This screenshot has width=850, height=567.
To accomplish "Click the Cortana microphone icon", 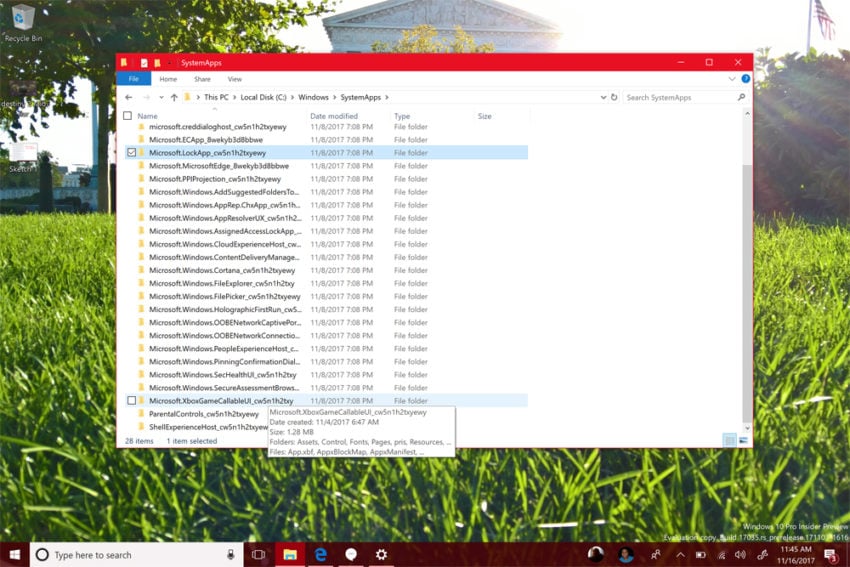I will coord(230,555).
